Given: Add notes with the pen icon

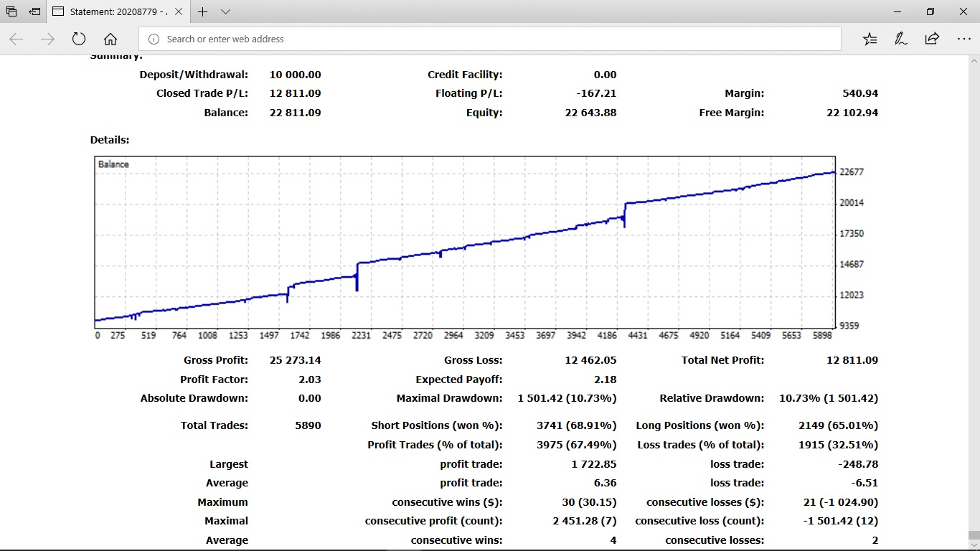Looking at the screenshot, I should [901, 39].
